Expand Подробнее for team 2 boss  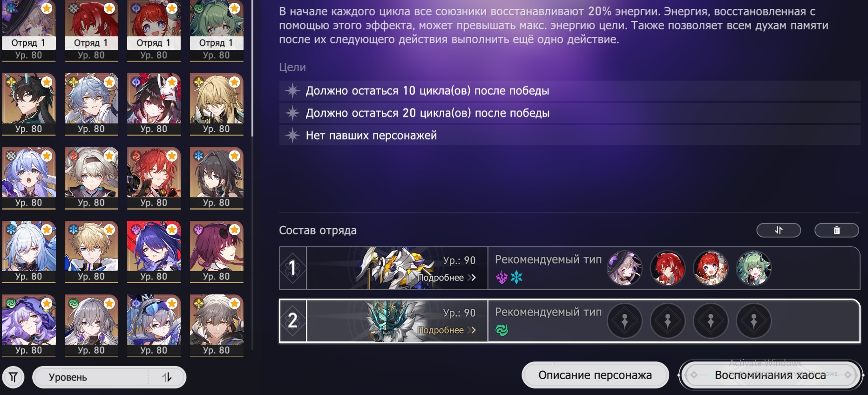(446, 330)
